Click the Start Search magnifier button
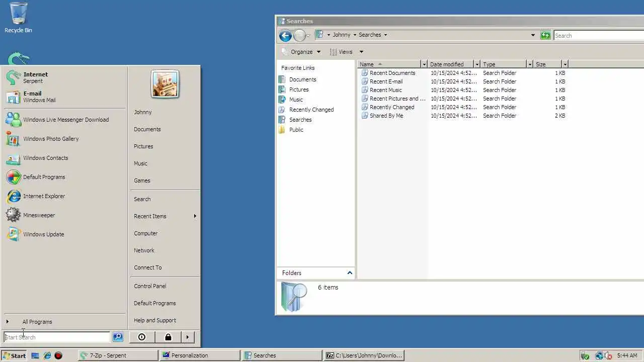644x362 pixels. point(118,337)
